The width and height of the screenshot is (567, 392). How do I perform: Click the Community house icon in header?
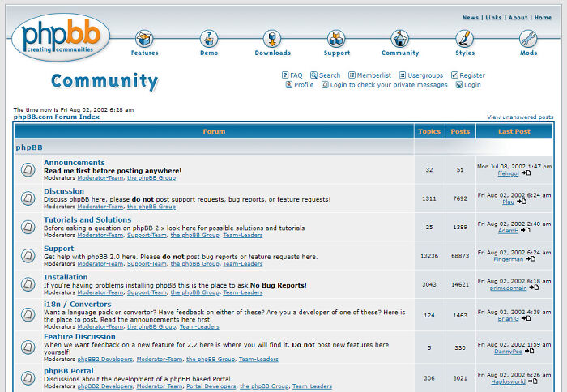(400, 39)
